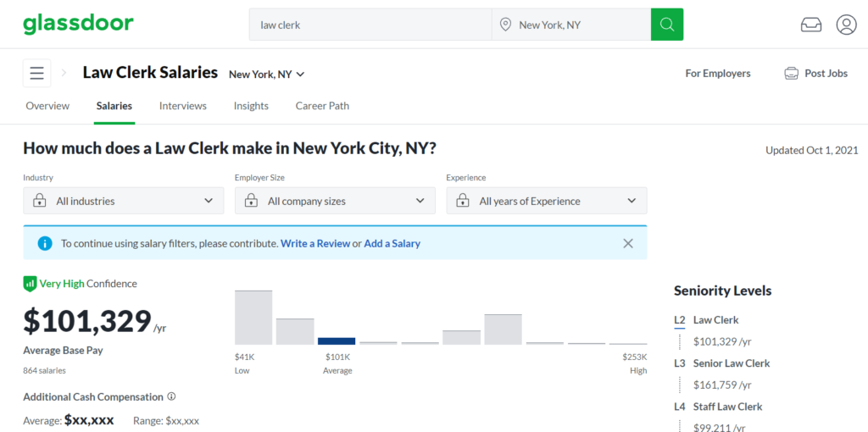
Task: Click the lock icon in Experience filter
Action: 463,201
